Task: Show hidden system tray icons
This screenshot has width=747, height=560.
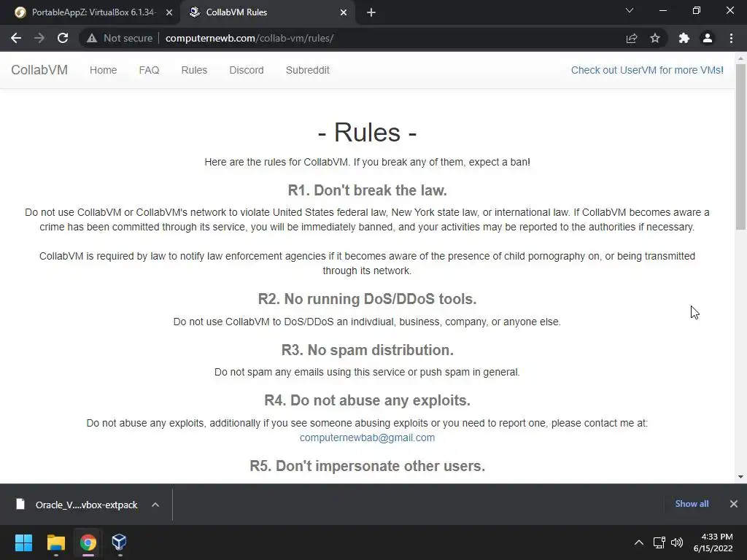Action: tap(639, 542)
